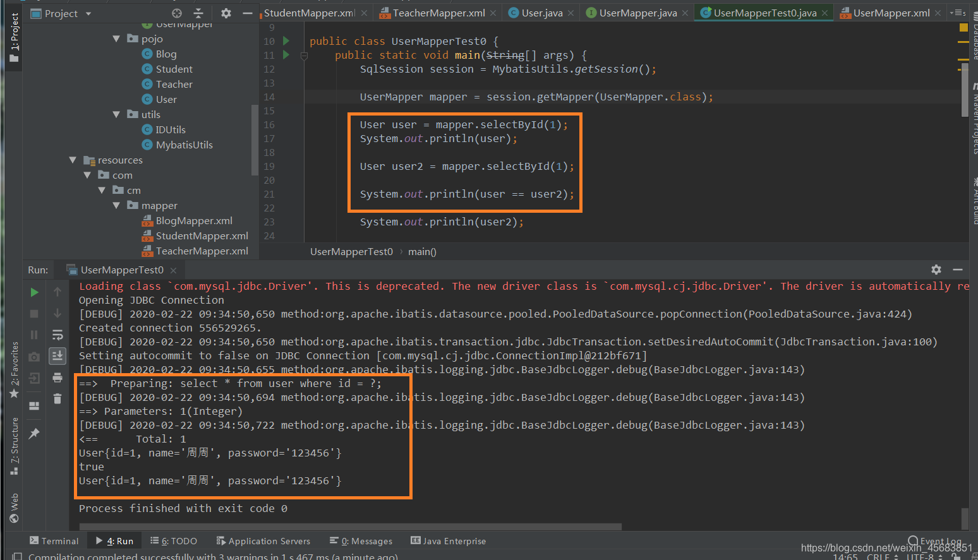Open the Java Enterprise tool window

(x=449, y=541)
